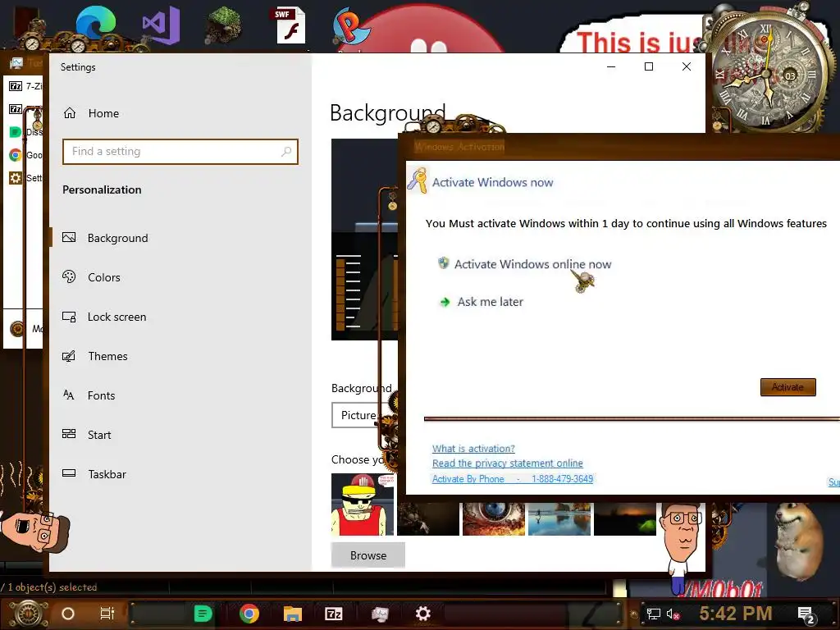
Task: Open Settings gear on taskbar
Action: pos(422,614)
